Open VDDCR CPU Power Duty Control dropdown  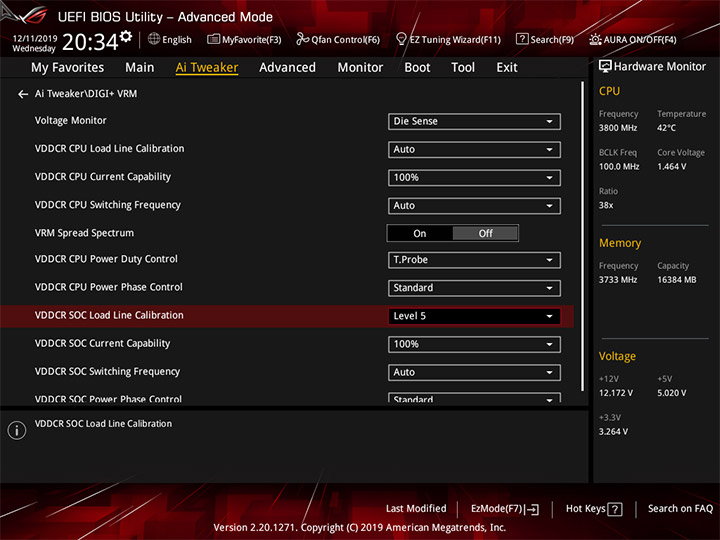(474, 260)
